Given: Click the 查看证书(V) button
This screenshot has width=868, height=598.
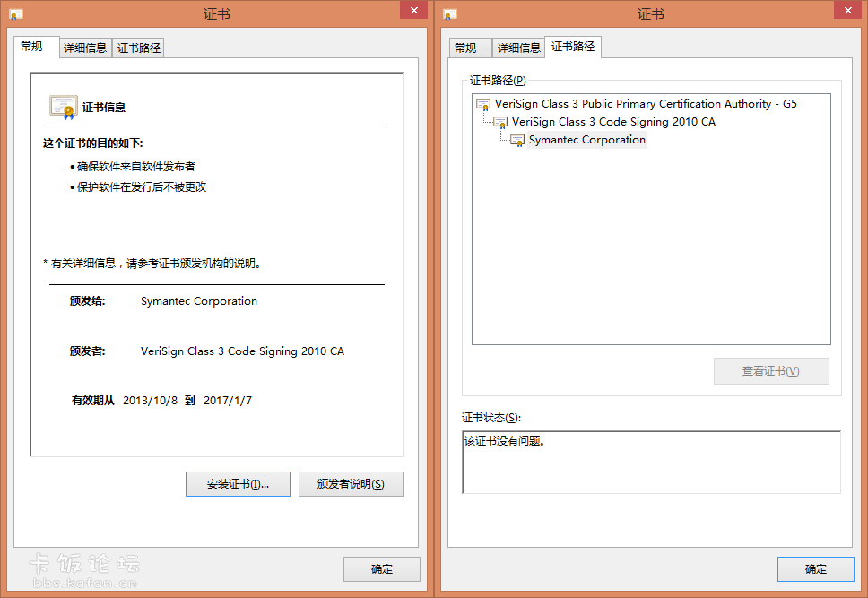Looking at the screenshot, I should 771,370.
